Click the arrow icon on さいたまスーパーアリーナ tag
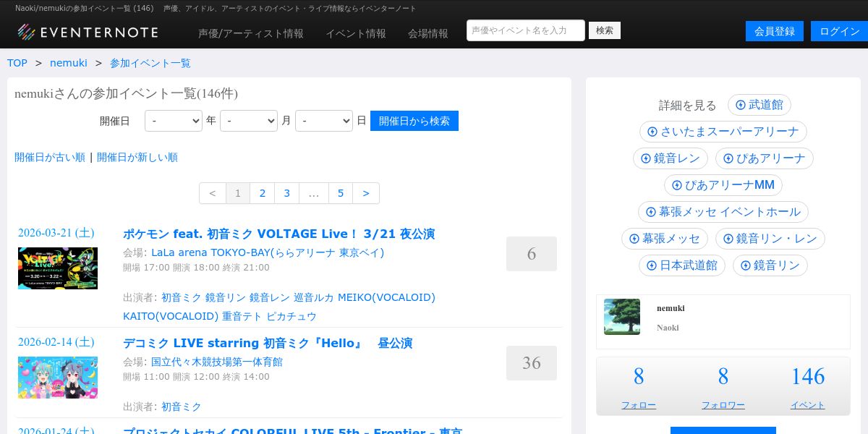 tap(652, 132)
